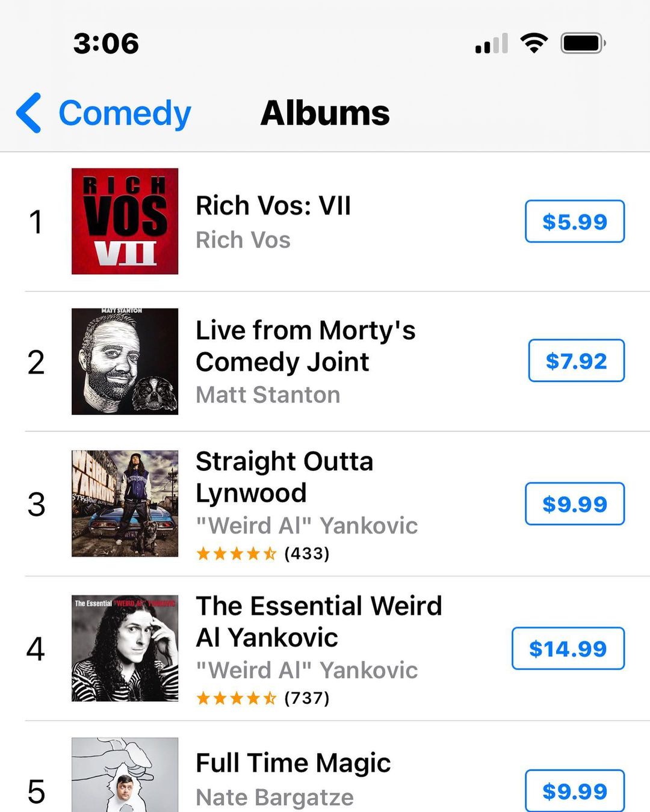Open Rich Vos VII album artwork
650x812 pixels.
[x=125, y=221]
